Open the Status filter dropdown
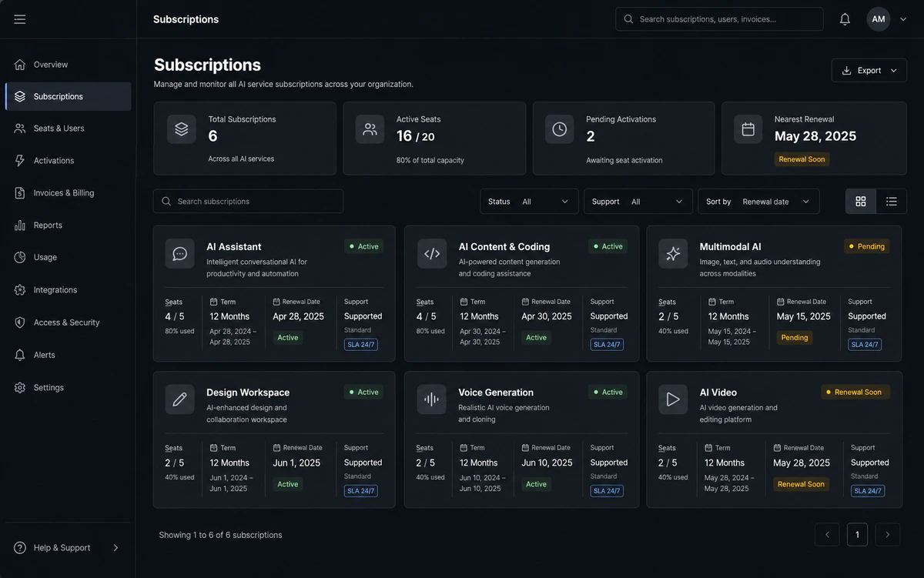This screenshot has width=924, height=578. point(529,202)
